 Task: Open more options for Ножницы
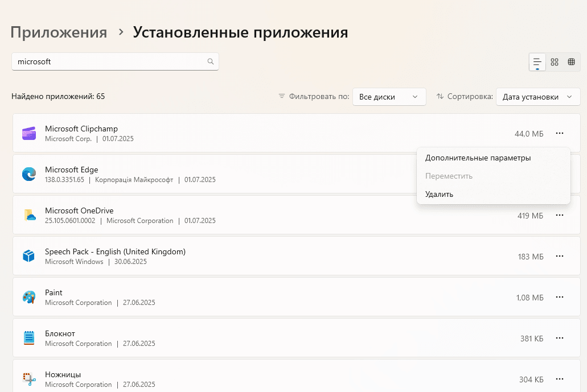click(560, 379)
